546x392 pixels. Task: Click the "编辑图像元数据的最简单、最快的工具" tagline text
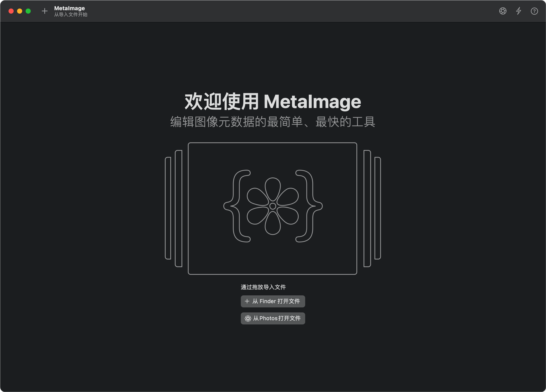273,122
